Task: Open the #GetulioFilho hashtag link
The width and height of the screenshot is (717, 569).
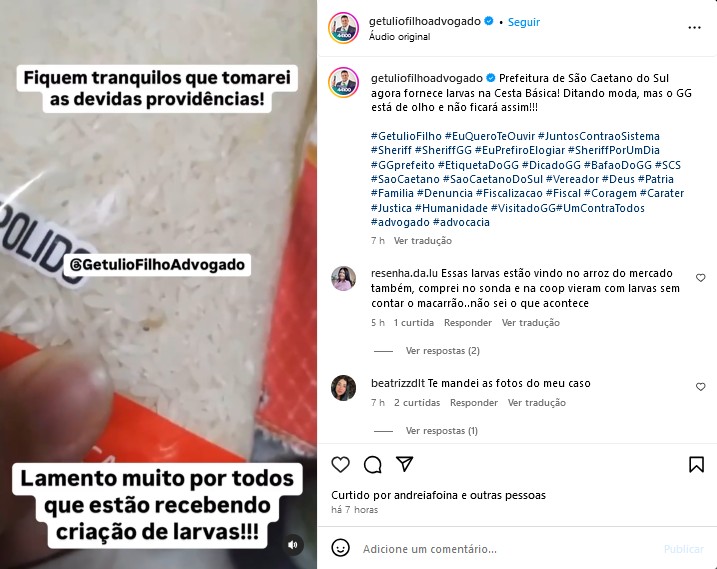Action: (x=406, y=136)
